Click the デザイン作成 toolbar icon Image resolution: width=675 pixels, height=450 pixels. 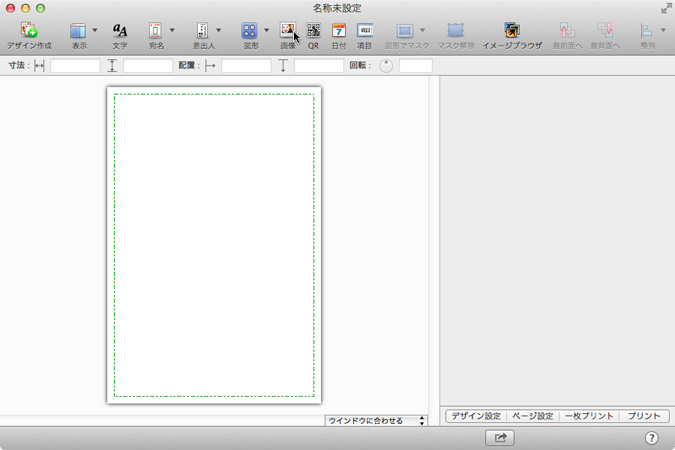(29, 32)
